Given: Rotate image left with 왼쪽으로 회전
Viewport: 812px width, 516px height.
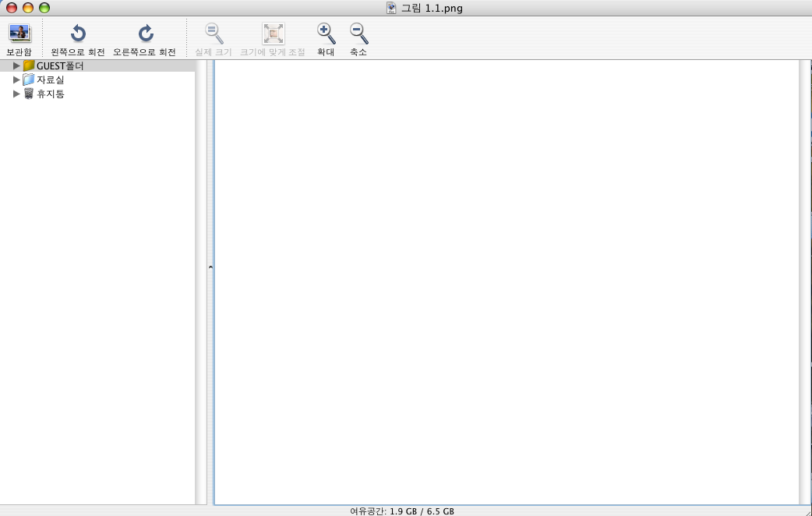Looking at the screenshot, I should [78, 34].
